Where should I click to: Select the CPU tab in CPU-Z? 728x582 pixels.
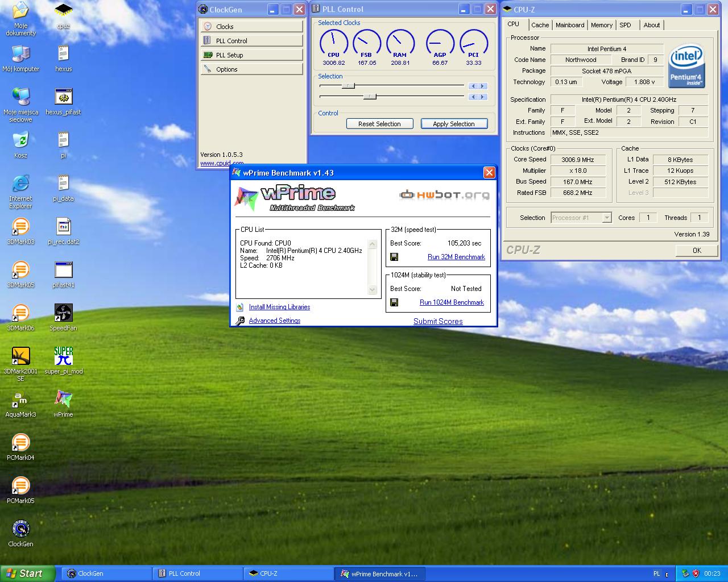click(513, 24)
